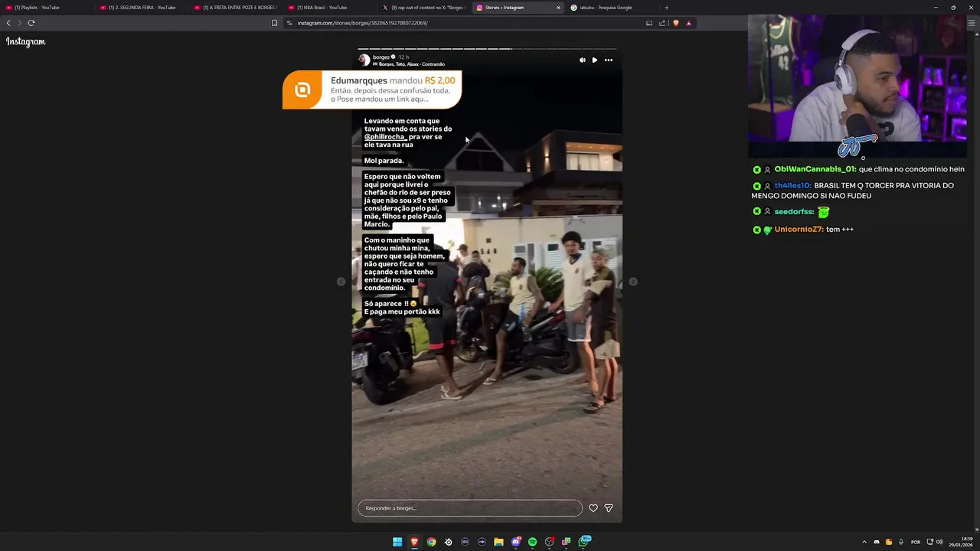Focus the 'Responder a borges...' reply field

tap(470, 508)
